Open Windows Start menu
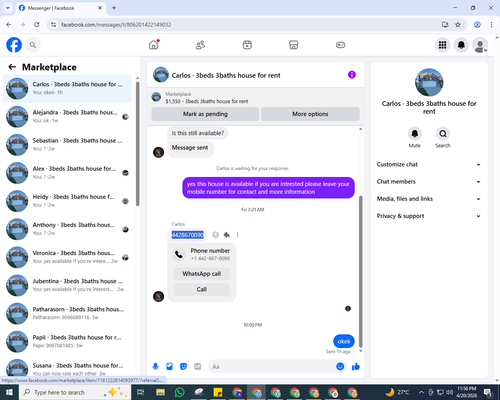The width and height of the screenshot is (500, 400). 9,392
